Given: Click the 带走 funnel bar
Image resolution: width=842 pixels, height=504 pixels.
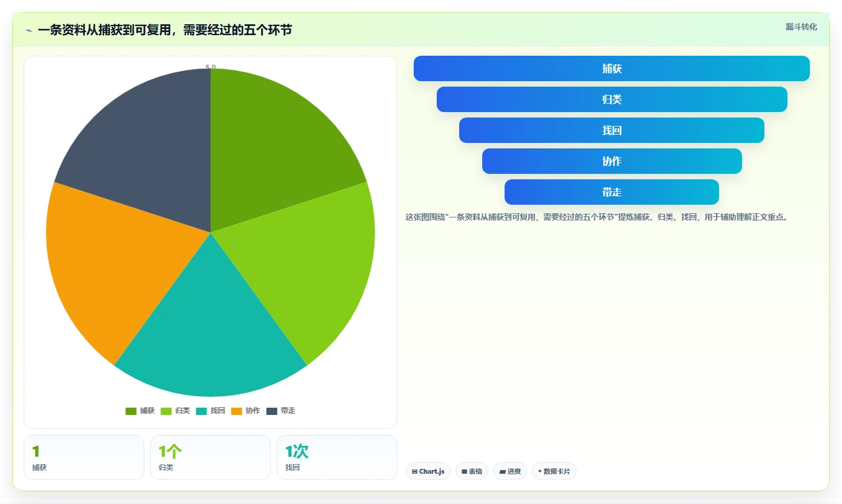Looking at the screenshot, I should pyautogui.click(x=612, y=192).
